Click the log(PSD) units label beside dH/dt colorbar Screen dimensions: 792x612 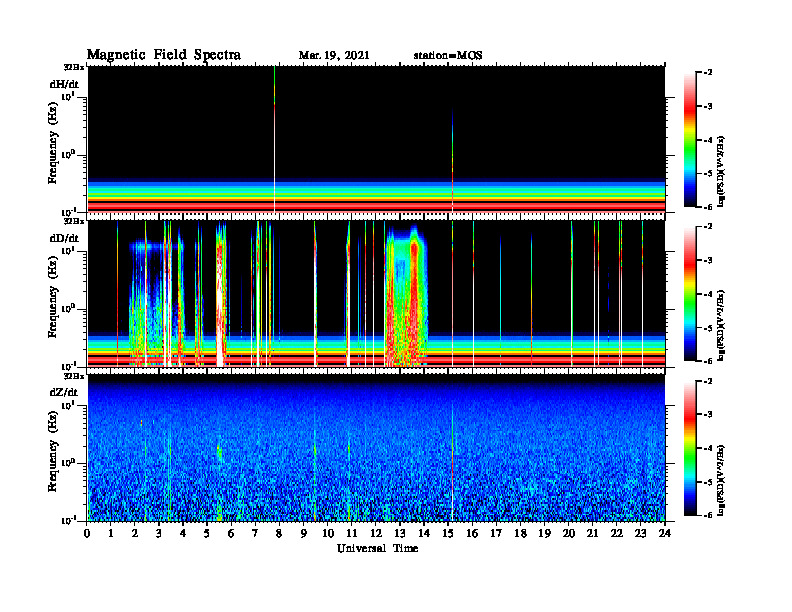click(x=720, y=171)
